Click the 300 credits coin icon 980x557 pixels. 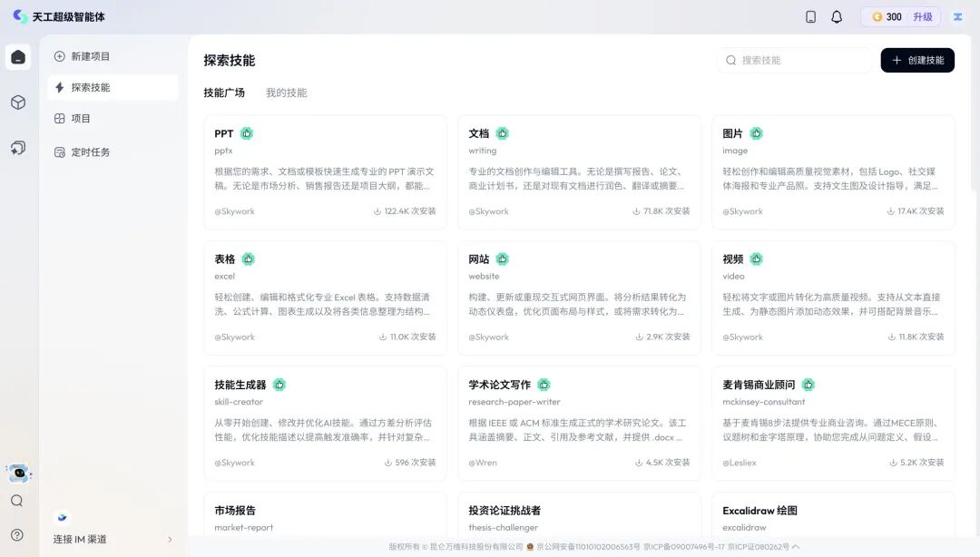[x=877, y=17]
